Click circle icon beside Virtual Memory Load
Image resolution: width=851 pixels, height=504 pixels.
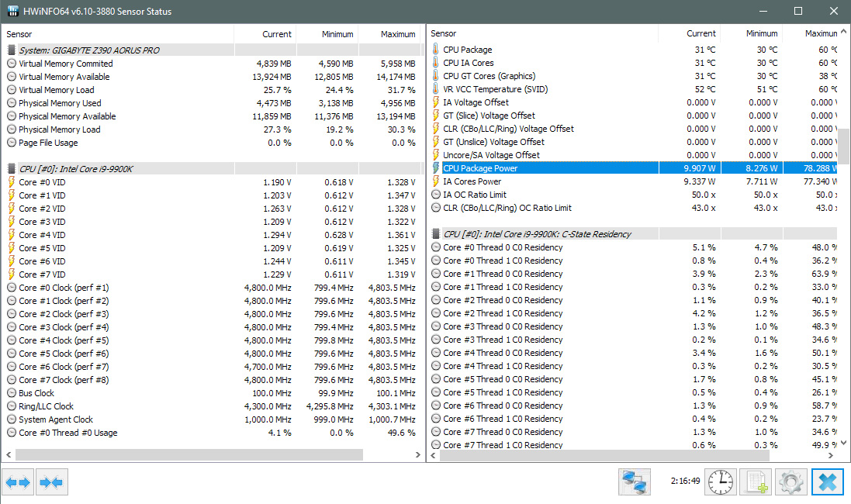pyautogui.click(x=12, y=89)
